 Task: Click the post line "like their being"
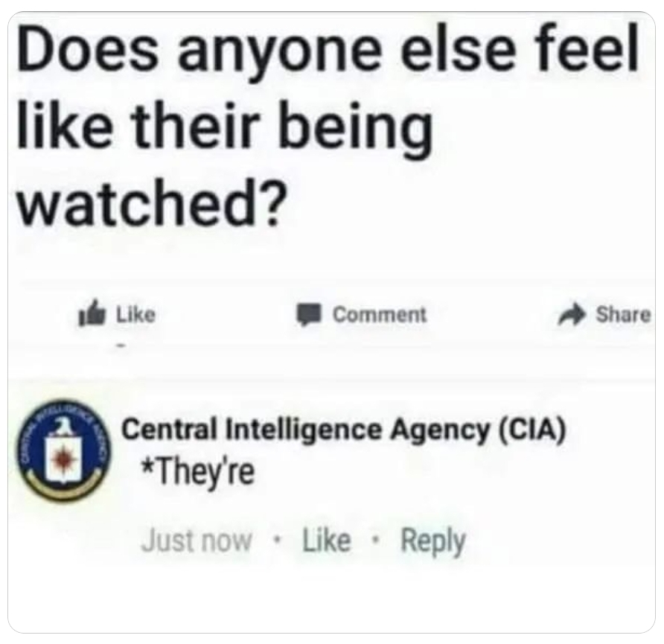pyautogui.click(x=225, y=127)
